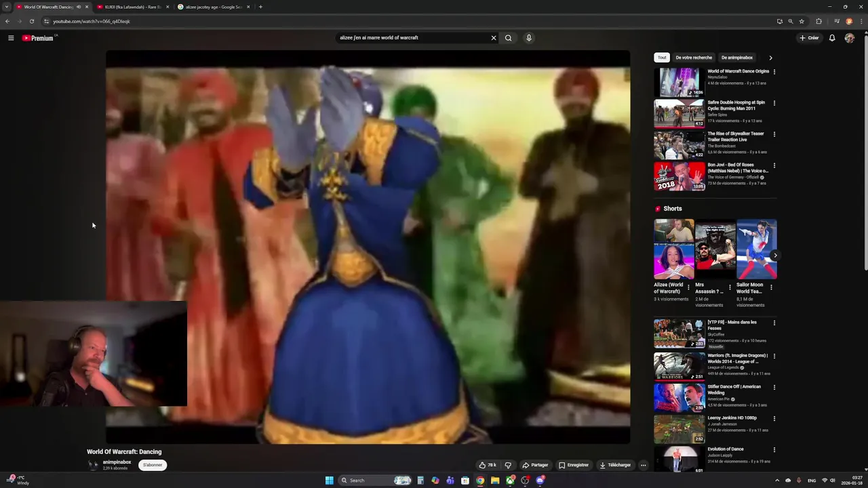
Task: Open the animpinabox channel name link
Action: click(117, 462)
